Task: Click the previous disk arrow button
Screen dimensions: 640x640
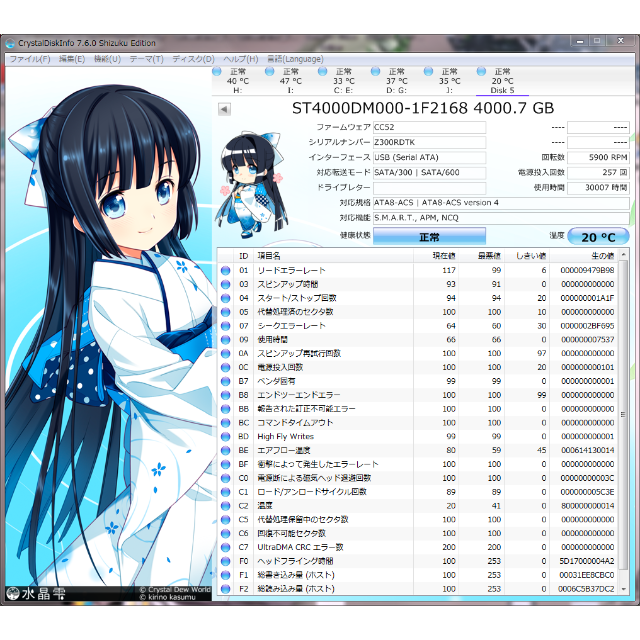Action: 224,109
